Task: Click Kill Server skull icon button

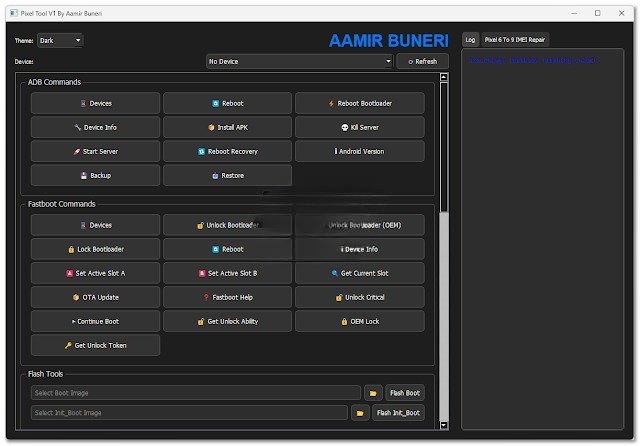Action: (360, 127)
